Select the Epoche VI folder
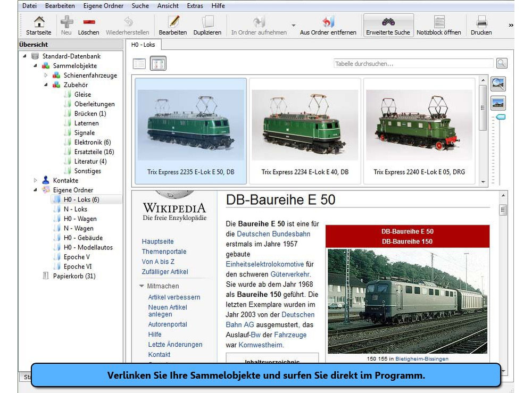 pos(78,266)
